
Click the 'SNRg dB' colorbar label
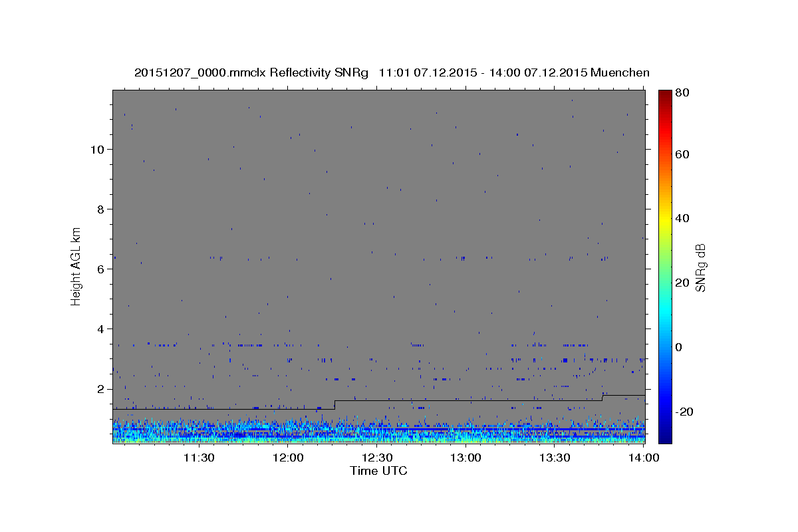(700, 268)
